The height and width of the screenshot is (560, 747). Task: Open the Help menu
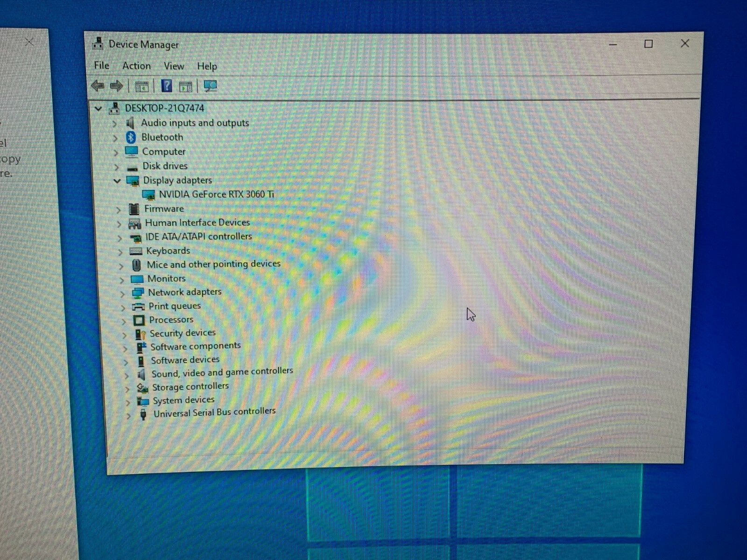pyautogui.click(x=207, y=66)
